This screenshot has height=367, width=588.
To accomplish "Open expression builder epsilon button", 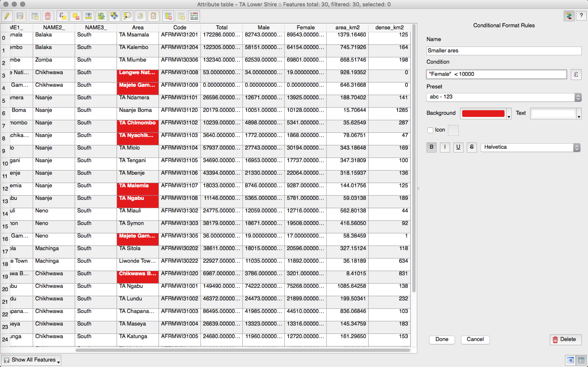I will [x=576, y=74].
